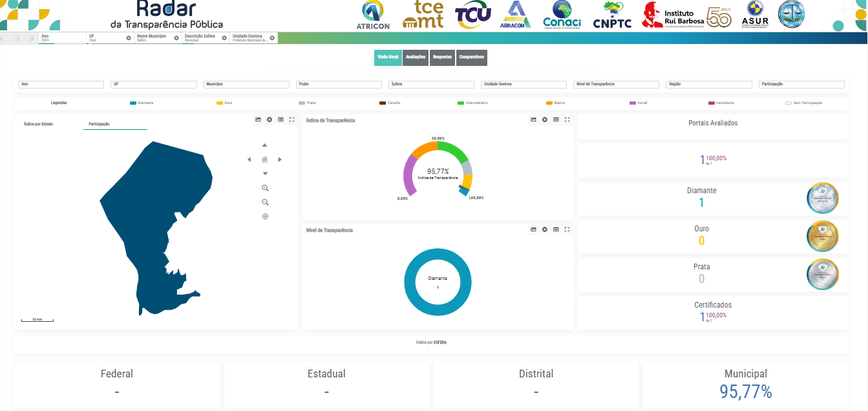Show data table for Nível de Transparência
The image size is (868, 411).
[556, 229]
